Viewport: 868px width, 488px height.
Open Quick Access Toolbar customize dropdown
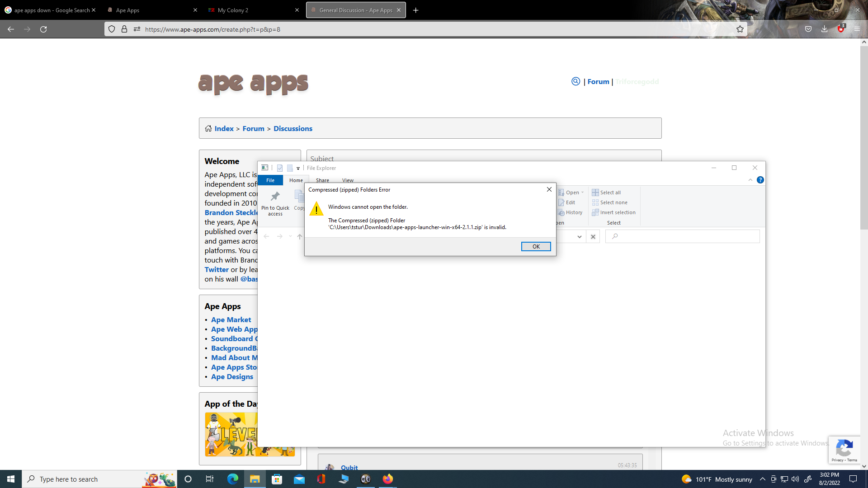pos(298,168)
